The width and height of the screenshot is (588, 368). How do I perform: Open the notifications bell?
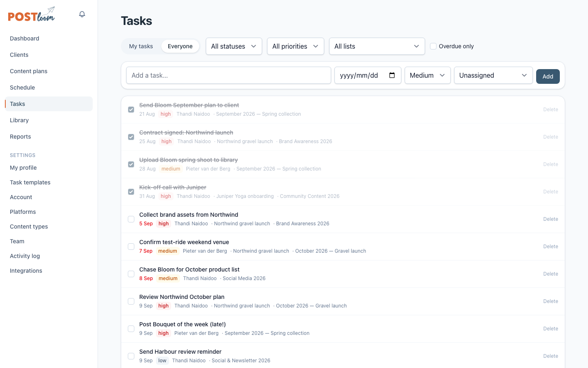[x=82, y=14]
